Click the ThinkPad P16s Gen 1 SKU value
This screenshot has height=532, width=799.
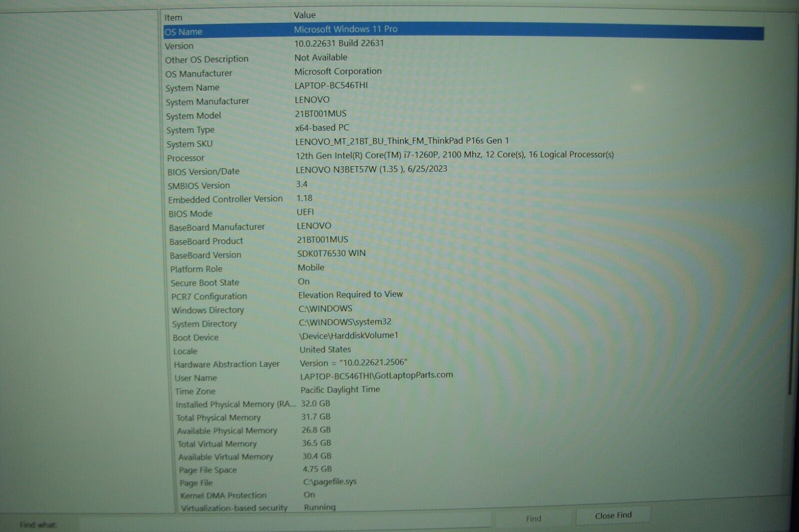pos(402,141)
